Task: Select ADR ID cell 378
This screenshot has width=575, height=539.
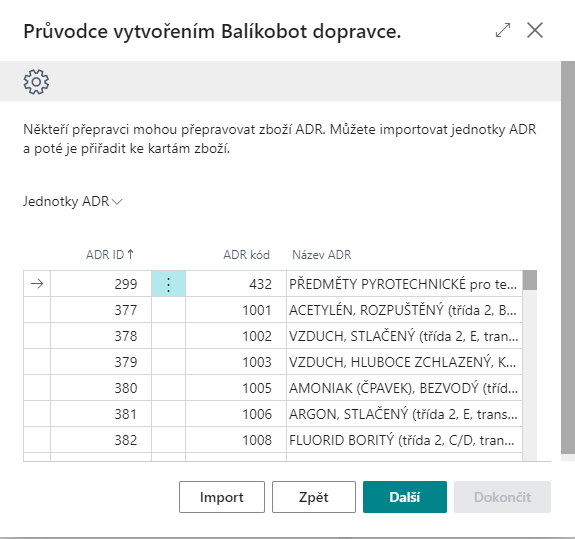Action: point(101,336)
